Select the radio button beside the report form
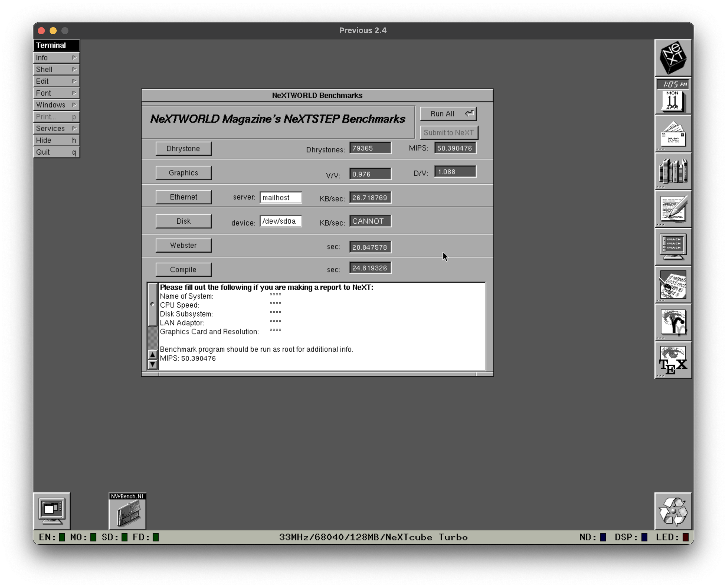 pyautogui.click(x=153, y=304)
